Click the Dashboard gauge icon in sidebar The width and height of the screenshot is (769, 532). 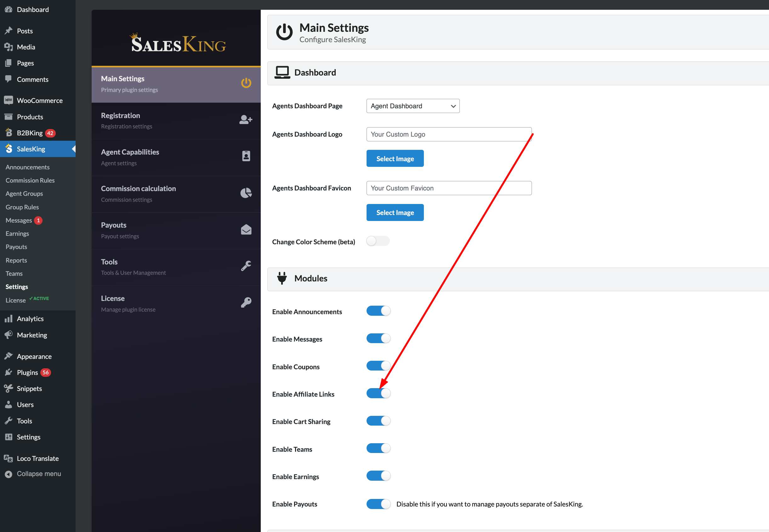(x=8, y=9)
